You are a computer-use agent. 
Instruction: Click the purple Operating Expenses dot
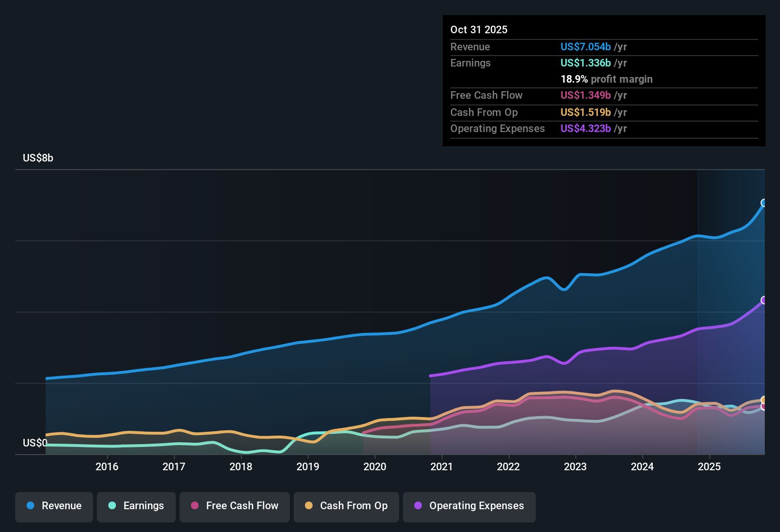pyautogui.click(x=417, y=506)
